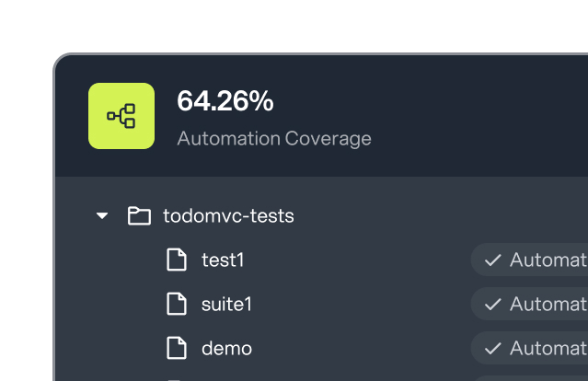Screen dimensions: 588x381
Task: Click the checkmark in suite1's badge
Action: [492, 304]
